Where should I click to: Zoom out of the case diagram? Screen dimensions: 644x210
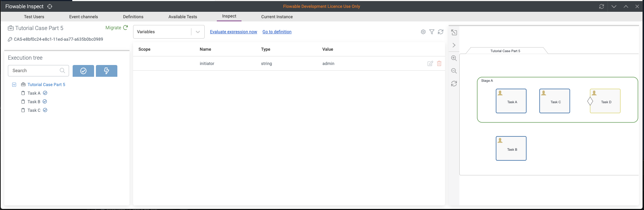pyautogui.click(x=454, y=71)
